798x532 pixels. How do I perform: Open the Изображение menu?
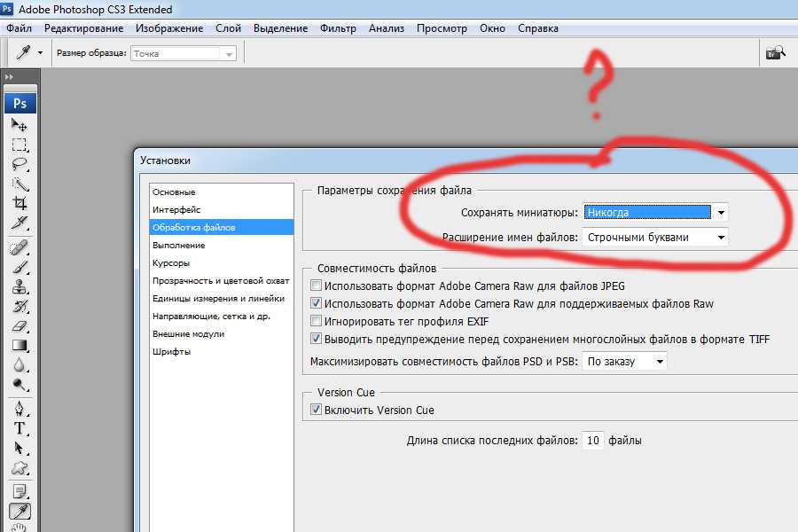(x=169, y=28)
